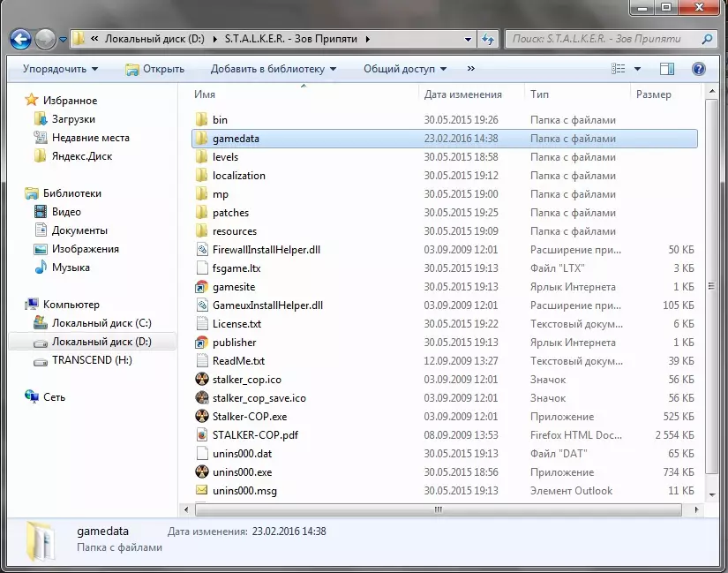Click the Локальный диск (D:) breadcrumb
The width and height of the screenshot is (728, 573).
click(154, 39)
